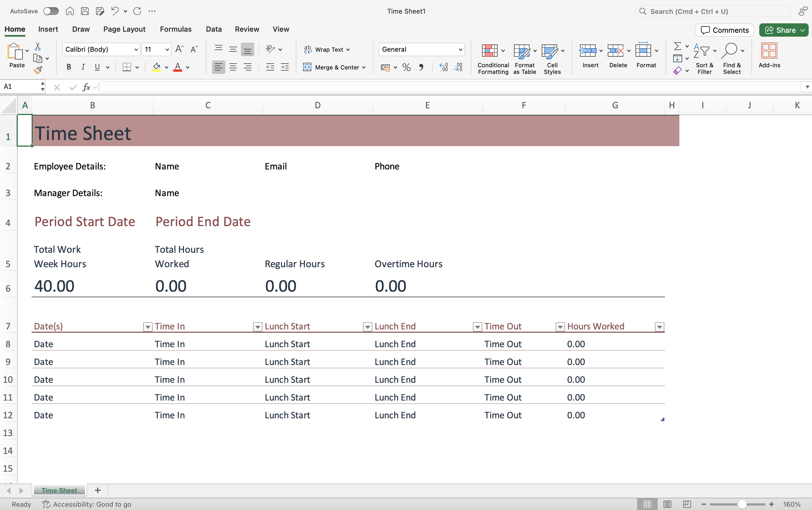Click the Increase Indent icon
Image resolution: width=812 pixels, height=510 pixels.
pyautogui.click(x=285, y=67)
